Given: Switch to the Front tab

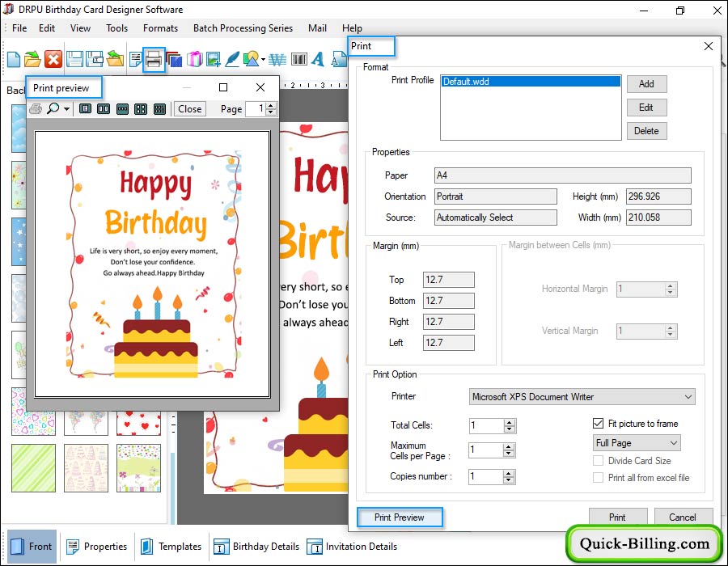Looking at the screenshot, I should 32,546.
